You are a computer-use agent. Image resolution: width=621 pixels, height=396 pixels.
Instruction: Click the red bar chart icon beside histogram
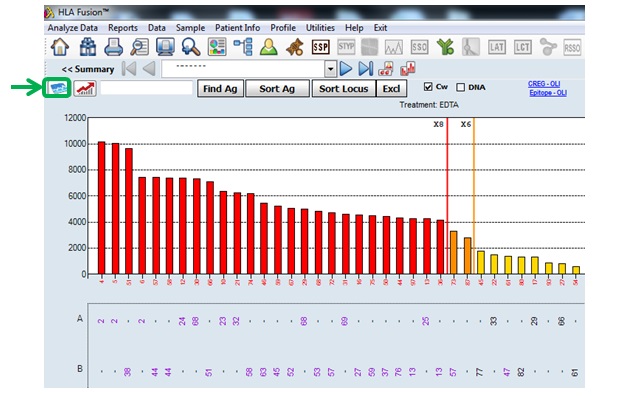point(408,69)
